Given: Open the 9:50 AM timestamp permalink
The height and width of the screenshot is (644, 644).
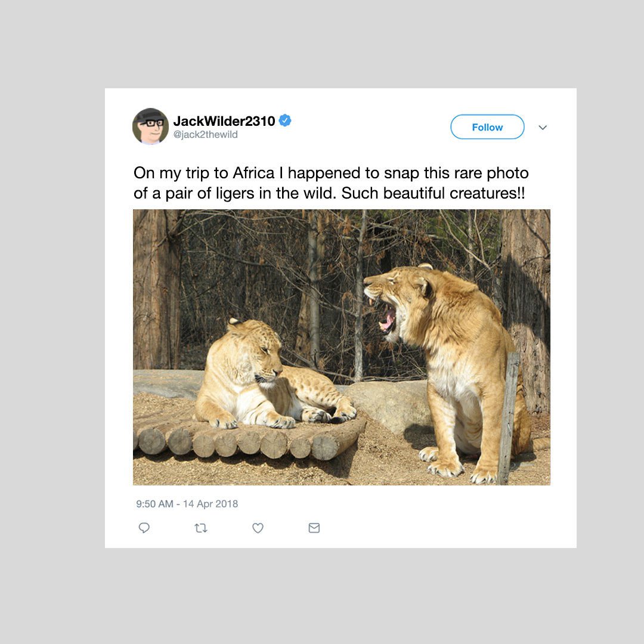Looking at the screenshot, I should (155, 504).
